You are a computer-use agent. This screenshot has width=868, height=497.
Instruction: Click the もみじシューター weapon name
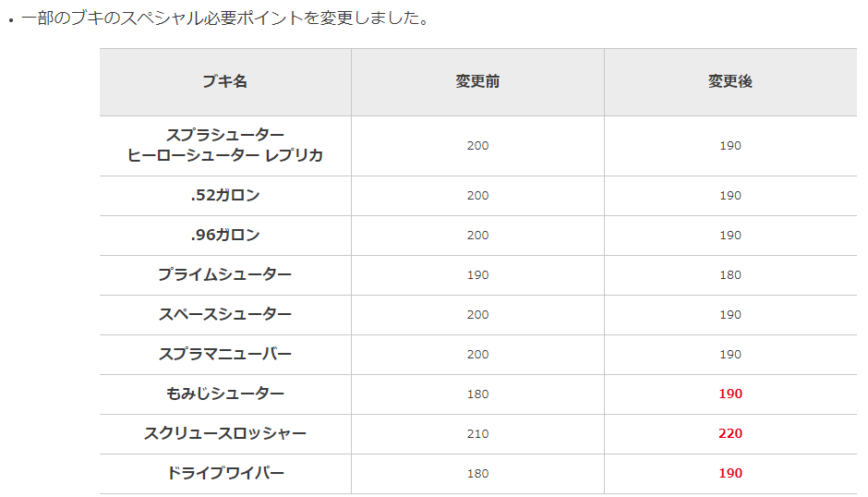point(224,394)
